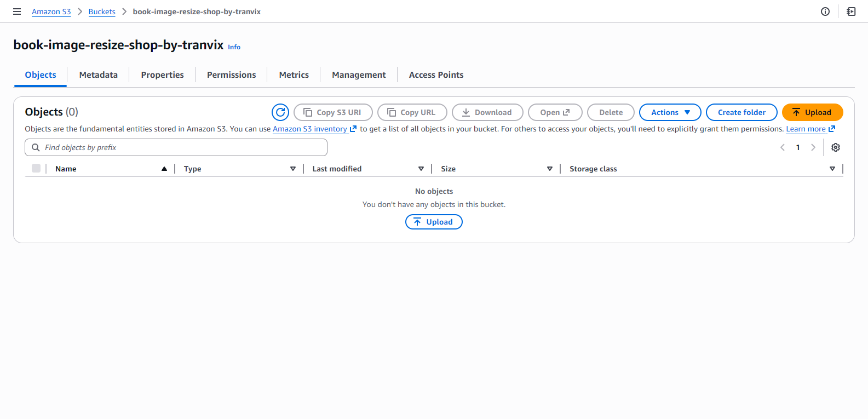Open Actions dropdown menu
Image resolution: width=868 pixels, height=419 pixels.
pyautogui.click(x=670, y=112)
